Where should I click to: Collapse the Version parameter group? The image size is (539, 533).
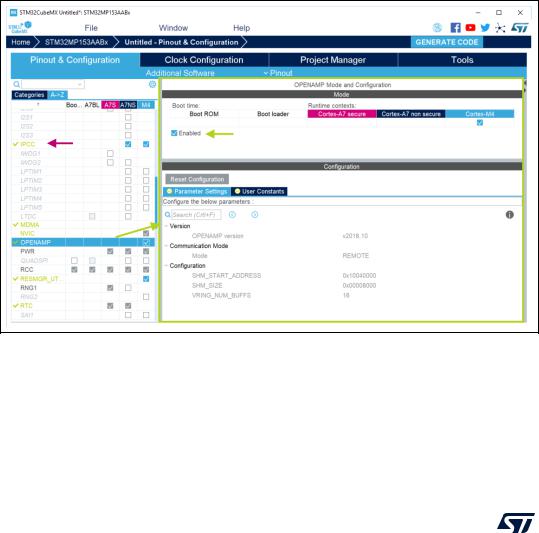pyautogui.click(x=166, y=226)
